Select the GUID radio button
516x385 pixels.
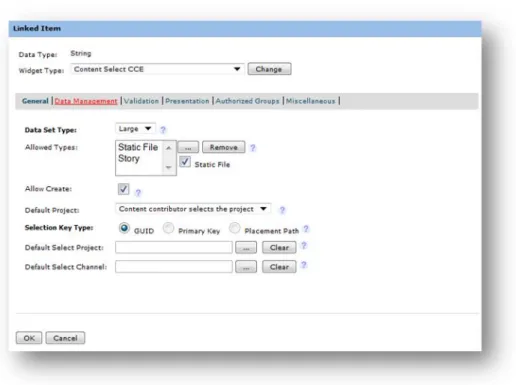click(x=124, y=228)
